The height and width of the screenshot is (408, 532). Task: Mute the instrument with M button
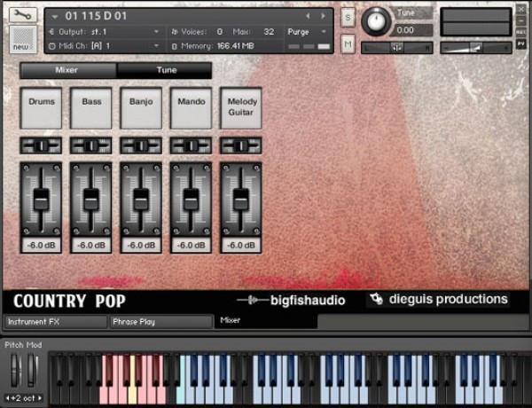point(348,43)
